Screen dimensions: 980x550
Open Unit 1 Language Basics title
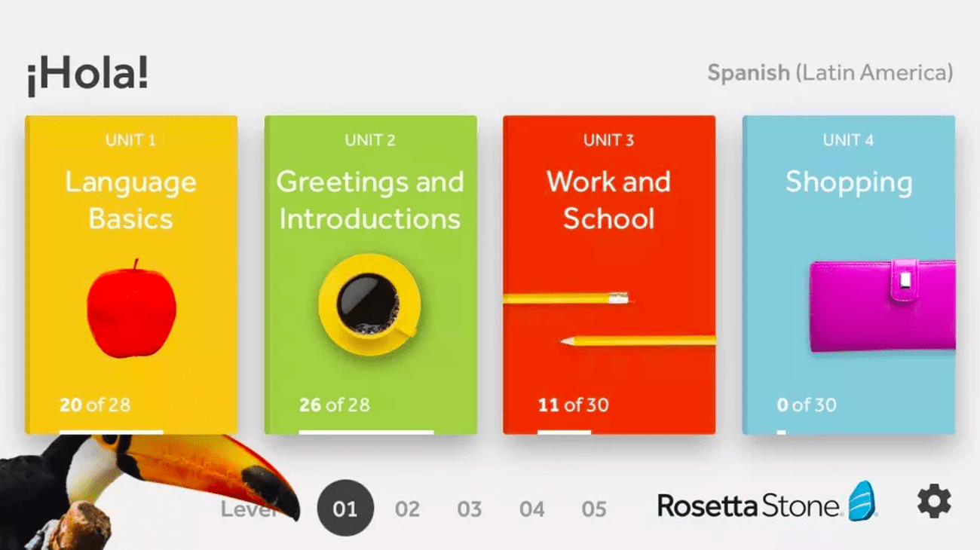click(x=130, y=200)
